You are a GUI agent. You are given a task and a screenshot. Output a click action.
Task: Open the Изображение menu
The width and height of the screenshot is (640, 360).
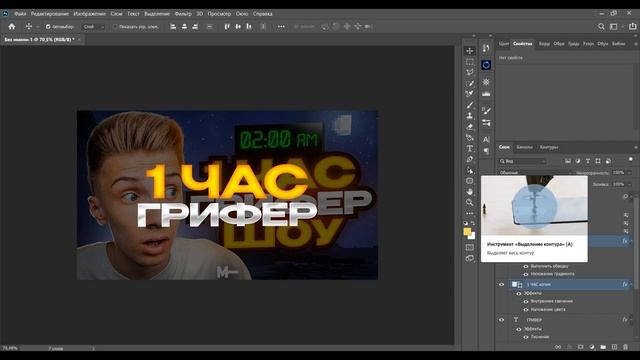pos(89,13)
